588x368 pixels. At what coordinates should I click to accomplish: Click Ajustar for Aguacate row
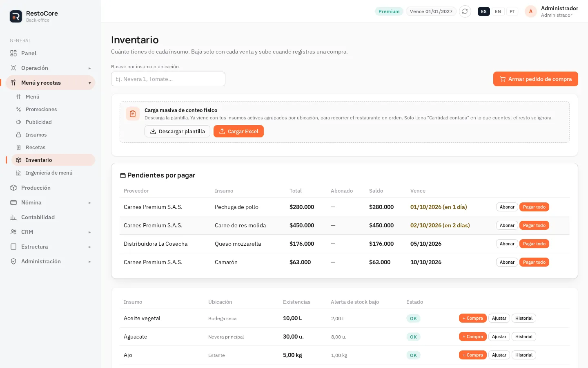pyautogui.click(x=499, y=337)
